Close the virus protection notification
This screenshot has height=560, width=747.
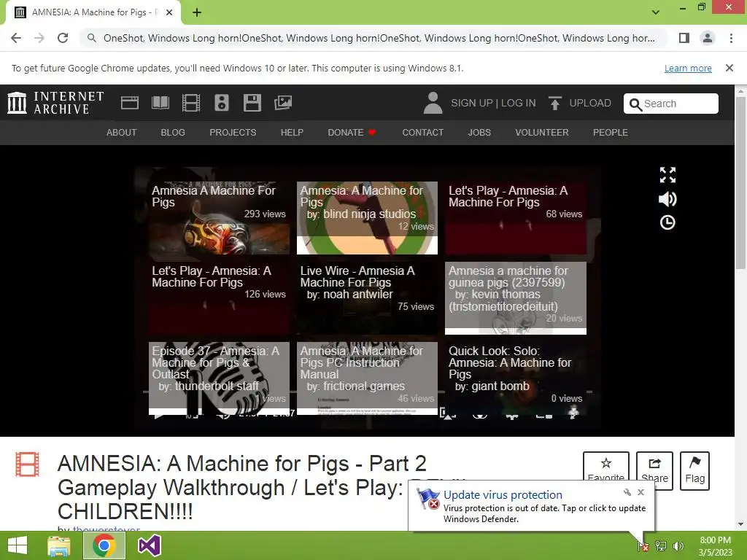[640, 492]
